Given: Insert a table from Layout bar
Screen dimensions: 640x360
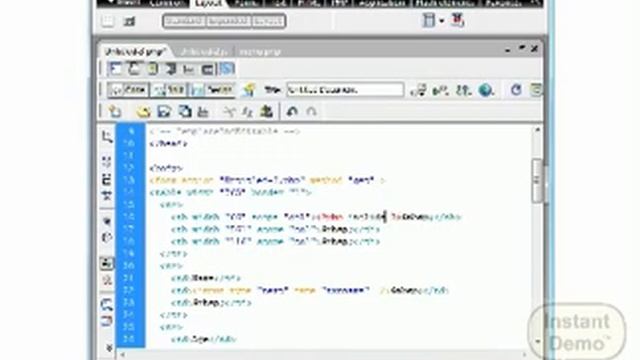Looking at the screenshot, I should [108, 21].
